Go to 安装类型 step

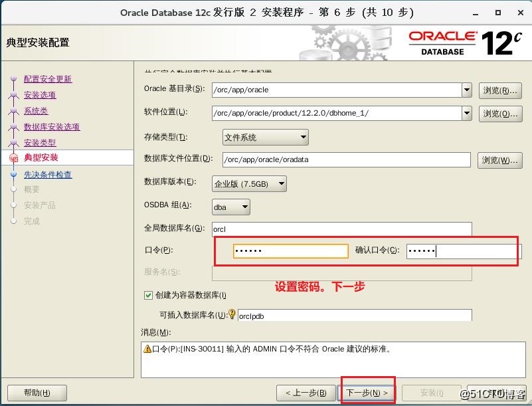point(40,143)
